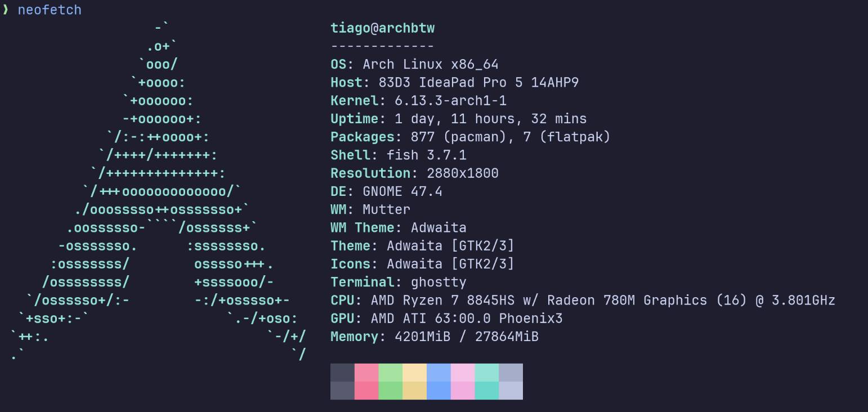Click the Resolution value 2880x1800

pyautogui.click(x=462, y=173)
